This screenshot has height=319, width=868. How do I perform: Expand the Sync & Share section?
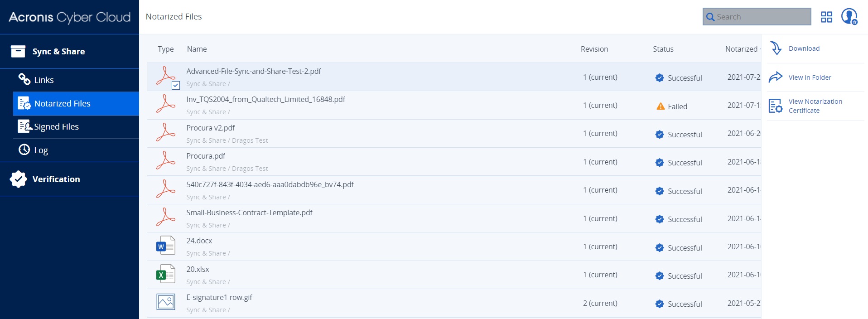click(58, 52)
